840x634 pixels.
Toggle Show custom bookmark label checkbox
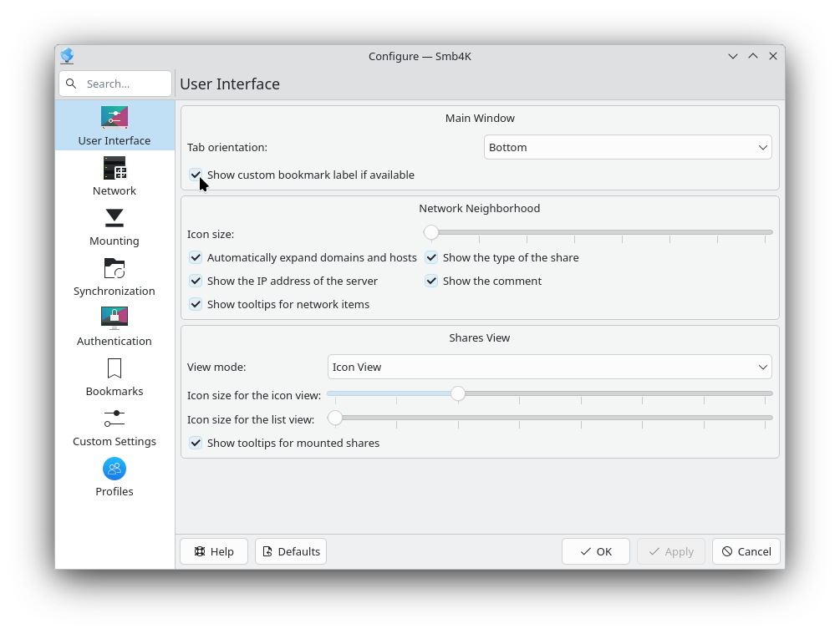tap(196, 175)
